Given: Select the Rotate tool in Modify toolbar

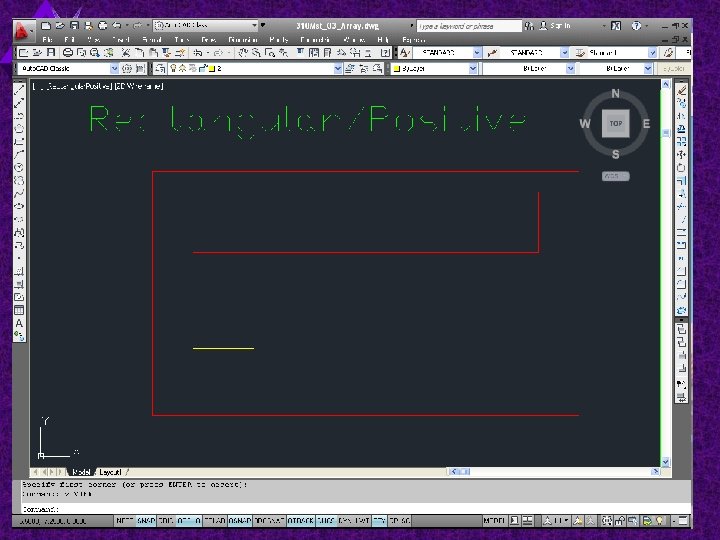Looking at the screenshot, I should (x=682, y=168).
